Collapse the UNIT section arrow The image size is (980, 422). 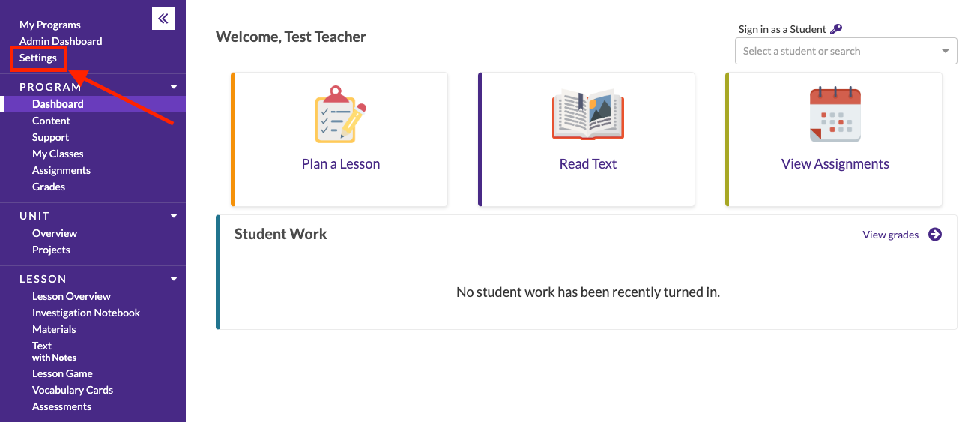pyautogui.click(x=174, y=216)
